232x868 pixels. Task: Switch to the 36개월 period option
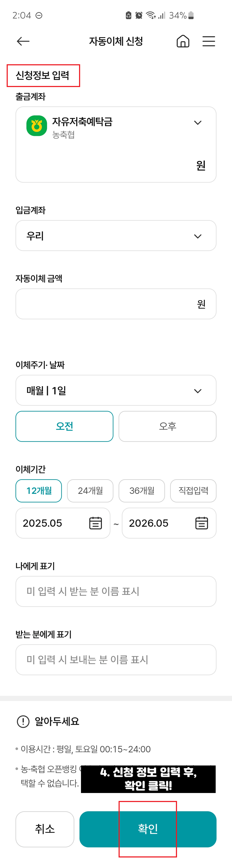(142, 491)
